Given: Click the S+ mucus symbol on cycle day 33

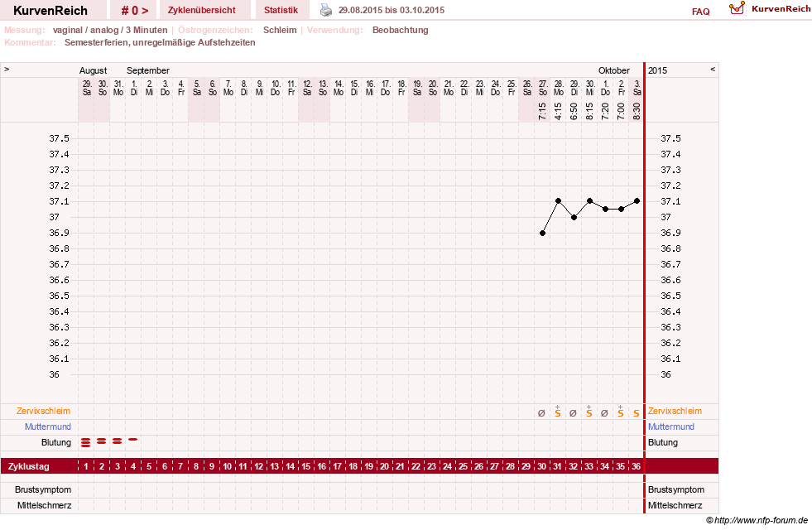Looking at the screenshot, I should pyautogui.click(x=589, y=412).
